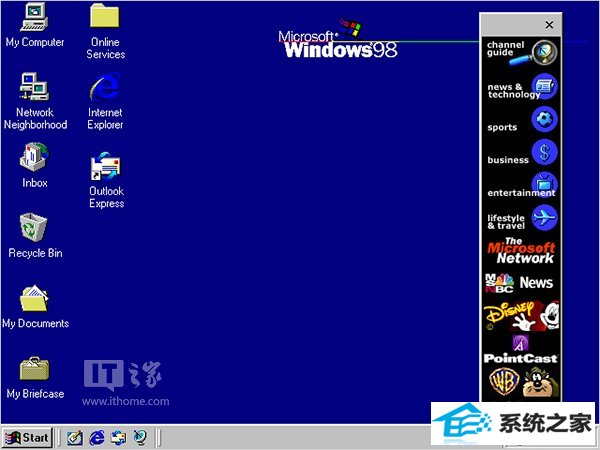
Task: Open the Warner Bros channel
Action: pyautogui.click(x=521, y=382)
